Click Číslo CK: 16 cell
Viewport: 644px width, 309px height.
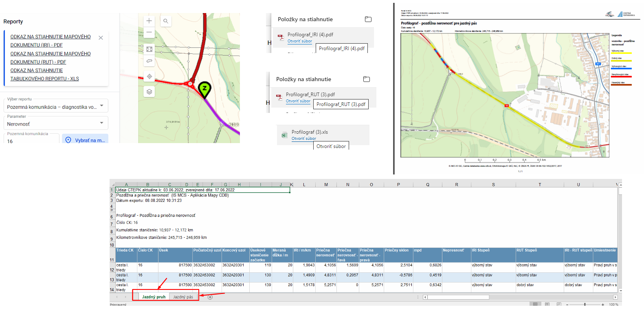pos(127,223)
